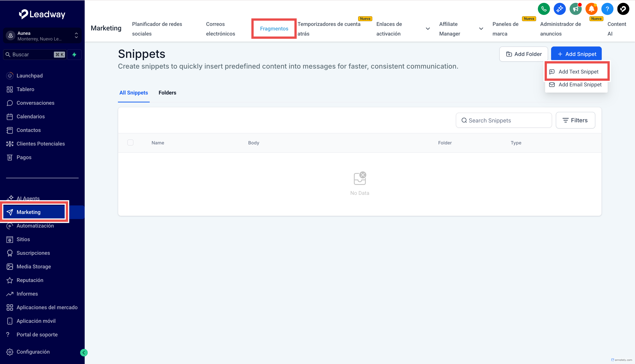Viewport: 635px width, 364px height.
Task: Collapse sidebar with green arrow button
Action: [x=84, y=352]
